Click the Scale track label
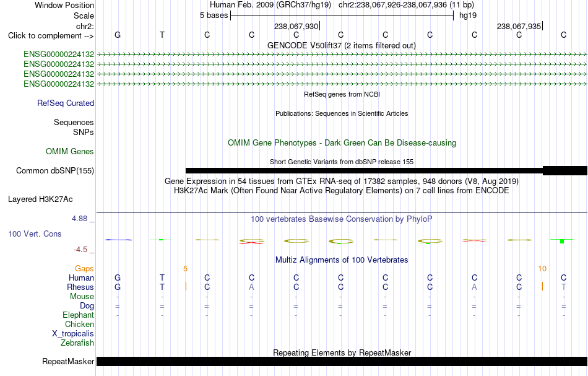 coord(84,15)
